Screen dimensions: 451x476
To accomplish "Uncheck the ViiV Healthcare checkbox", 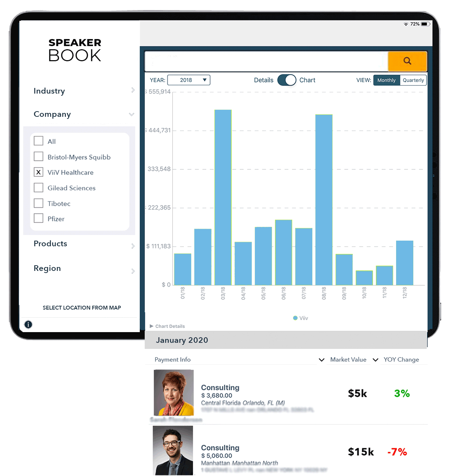I will [38, 172].
